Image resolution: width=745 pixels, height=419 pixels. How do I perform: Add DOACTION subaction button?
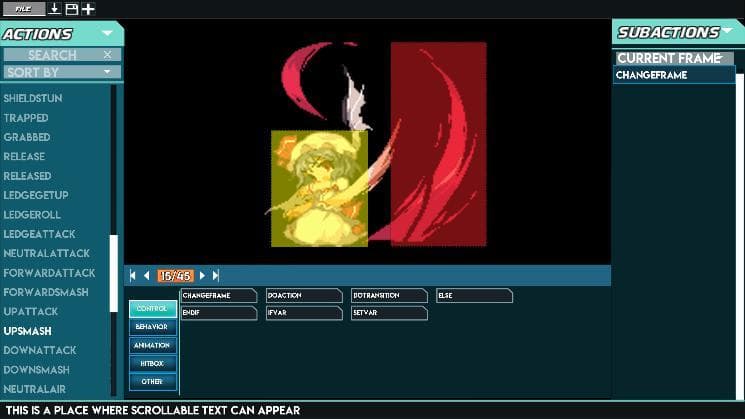pos(304,295)
